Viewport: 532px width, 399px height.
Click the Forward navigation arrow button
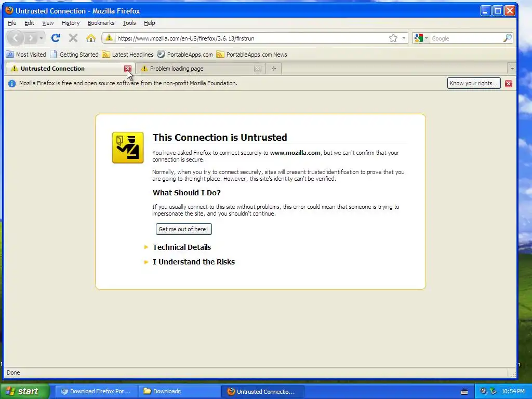31,38
